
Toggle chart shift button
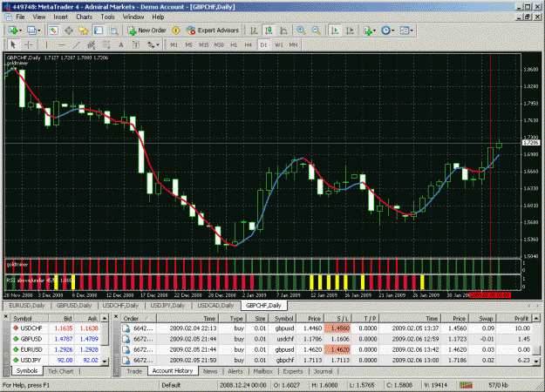350,30
